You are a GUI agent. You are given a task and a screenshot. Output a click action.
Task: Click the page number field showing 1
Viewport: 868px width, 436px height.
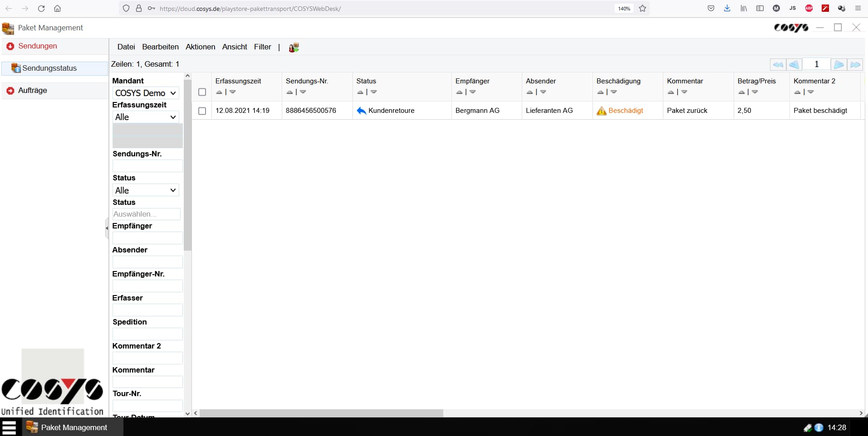816,64
